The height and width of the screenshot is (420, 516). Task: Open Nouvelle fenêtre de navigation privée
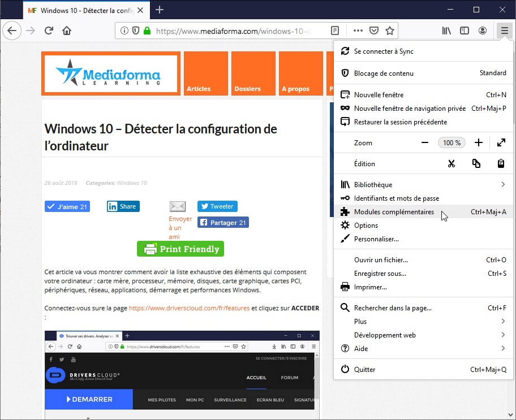tap(410, 109)
